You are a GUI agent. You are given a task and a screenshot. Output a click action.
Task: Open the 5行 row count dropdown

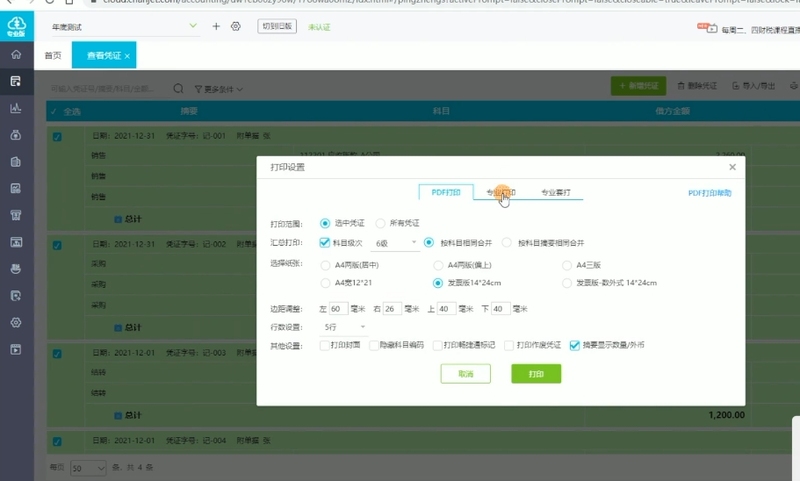click(x=343, y=326)
